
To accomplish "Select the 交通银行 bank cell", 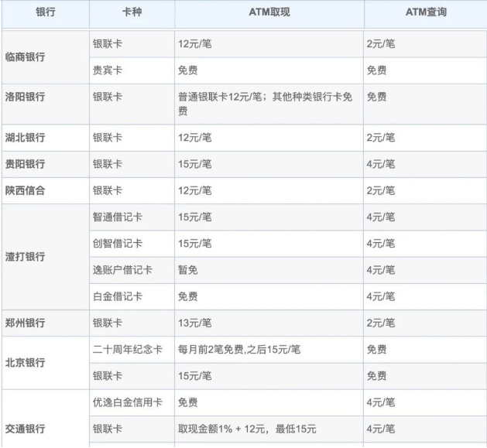I will [x=46, y=419].
